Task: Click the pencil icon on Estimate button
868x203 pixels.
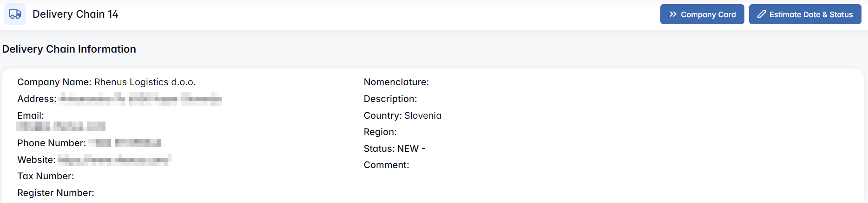Action: 761,14
